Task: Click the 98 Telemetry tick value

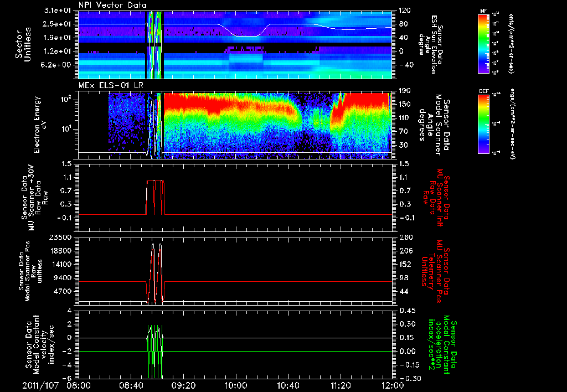Action: click(x=403, y=278)
